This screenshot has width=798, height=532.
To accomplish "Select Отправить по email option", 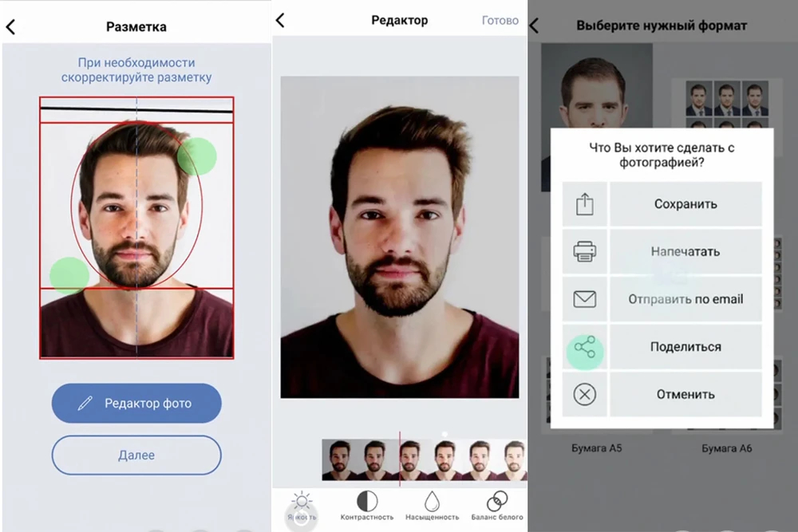I will click(x=685, y=299).
